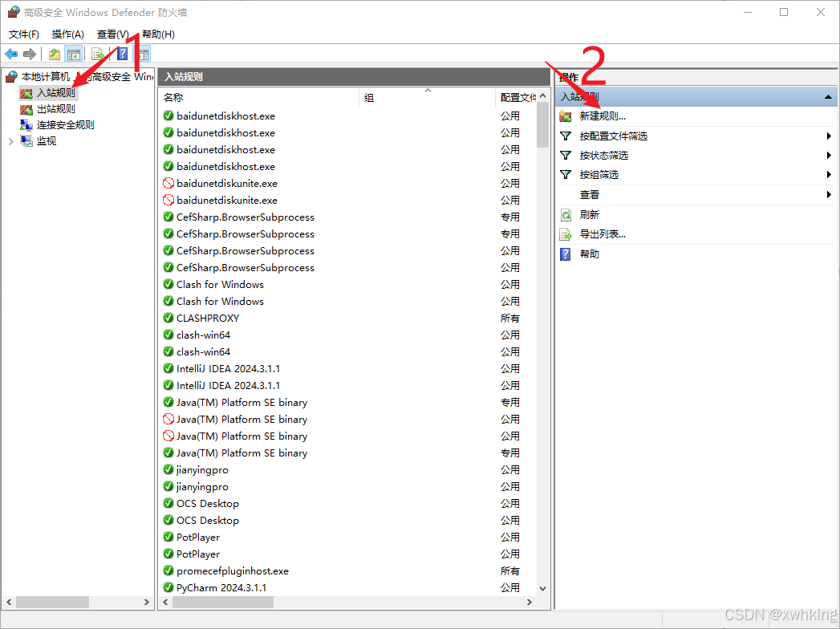
Task: Click the rules list horizontal scrollbar right arrow
Action: pyautogui.click(x=530, y=603)
